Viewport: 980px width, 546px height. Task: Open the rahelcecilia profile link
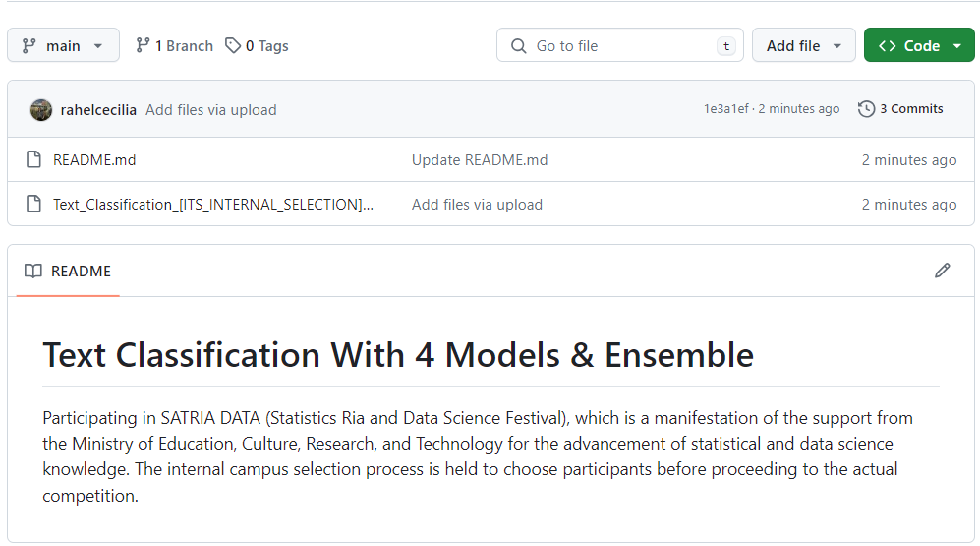pos(98,110)
